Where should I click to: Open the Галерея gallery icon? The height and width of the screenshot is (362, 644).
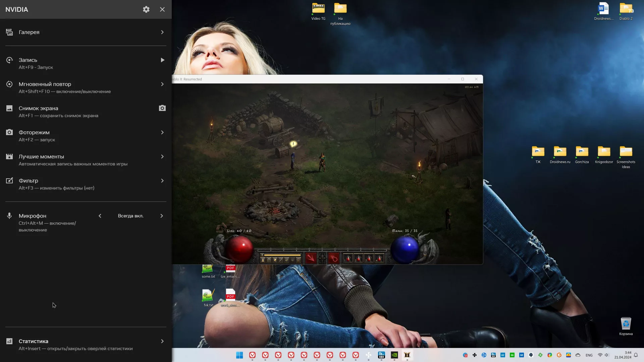click(9, 32)
